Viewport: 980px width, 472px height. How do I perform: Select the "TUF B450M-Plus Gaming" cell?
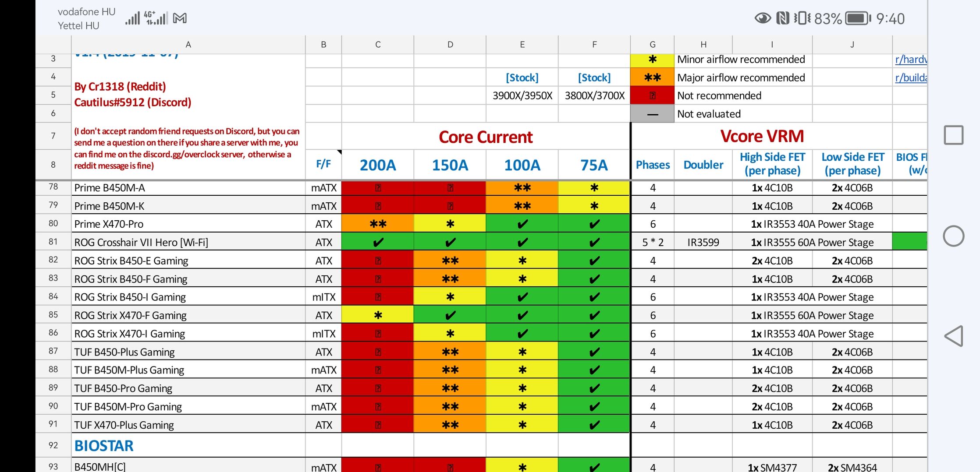(x=188, y=370)
